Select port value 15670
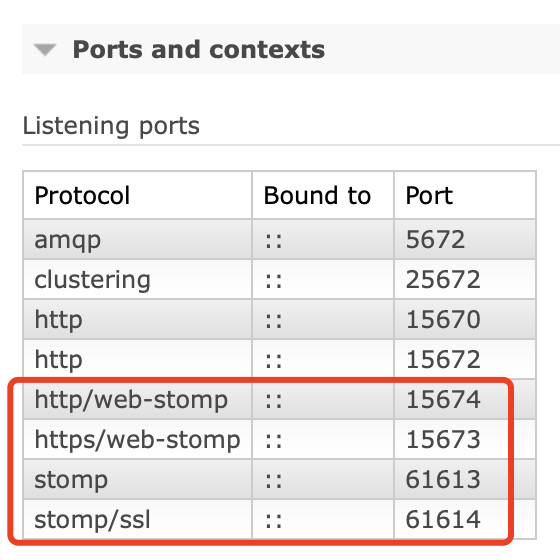The height and width of the screenshot is (560, 560). [443, 319]
